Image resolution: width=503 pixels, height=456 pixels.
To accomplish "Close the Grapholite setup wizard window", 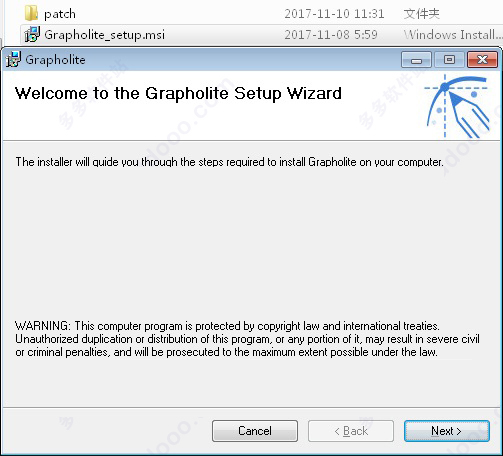I will (482, 60).
